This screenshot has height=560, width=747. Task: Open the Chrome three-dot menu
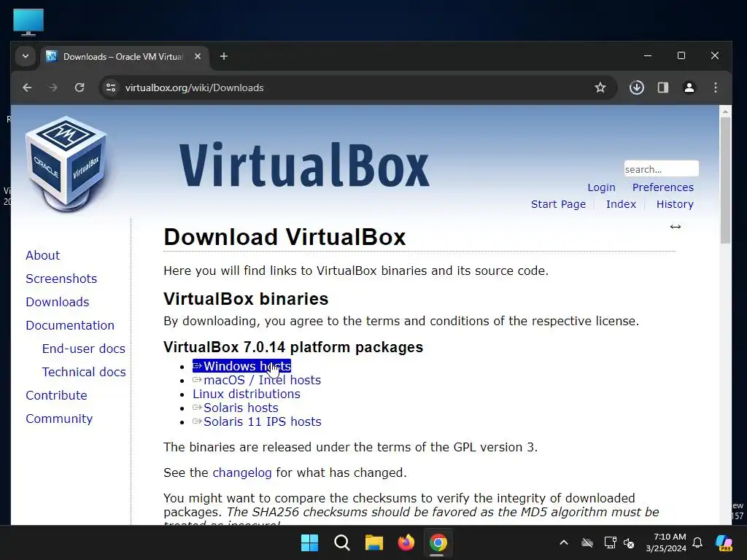click(715, 87)
